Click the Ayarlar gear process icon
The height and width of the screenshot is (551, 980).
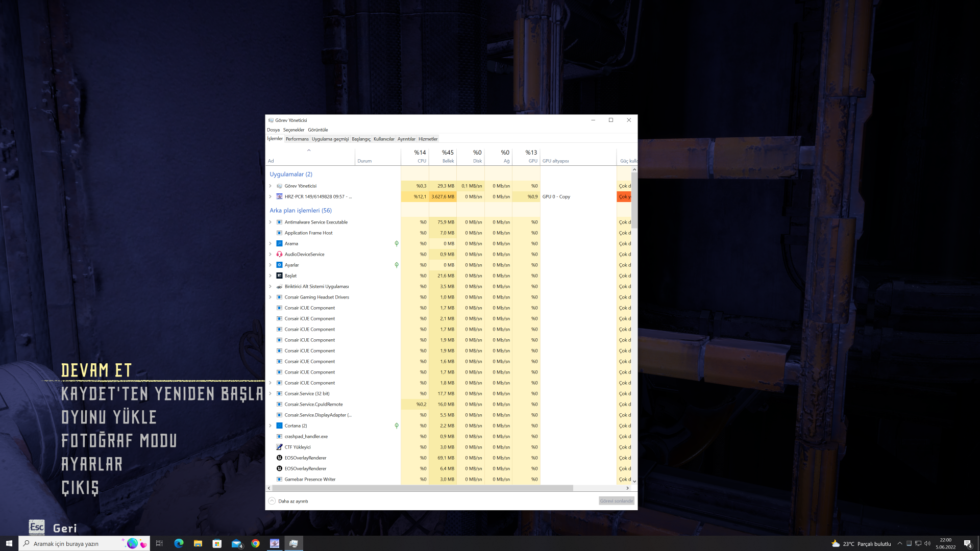coord(279,265)
